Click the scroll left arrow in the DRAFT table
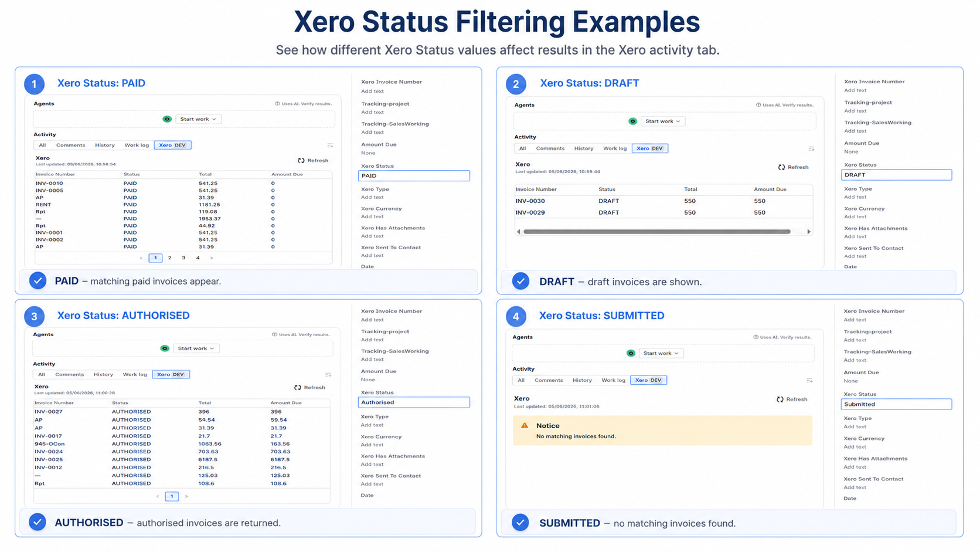The height and width of the screenshot is (552, 980). pos(519,232)
